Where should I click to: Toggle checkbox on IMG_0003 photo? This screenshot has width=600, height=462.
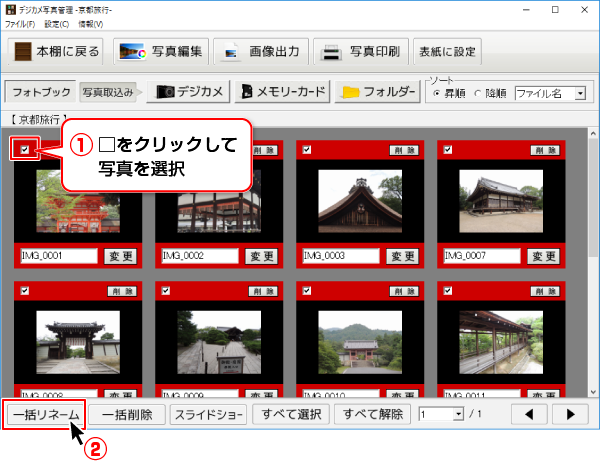(x=306, y=149)
